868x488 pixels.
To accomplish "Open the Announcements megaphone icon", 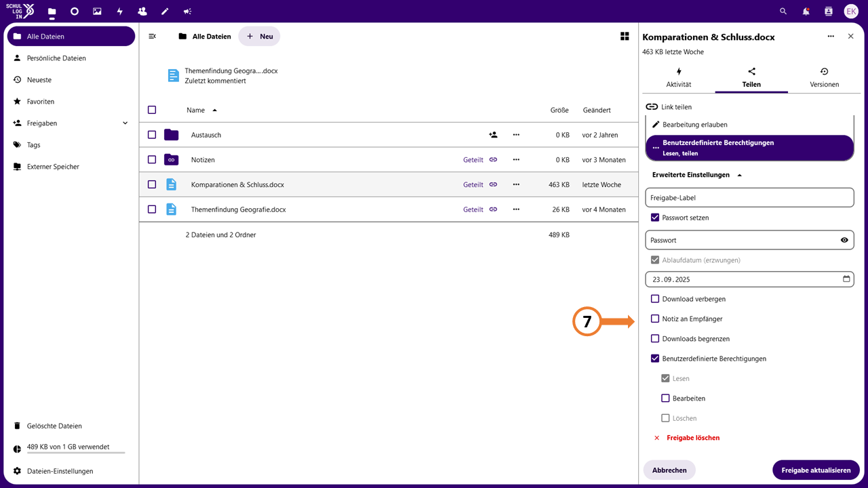I will point(187,12).
